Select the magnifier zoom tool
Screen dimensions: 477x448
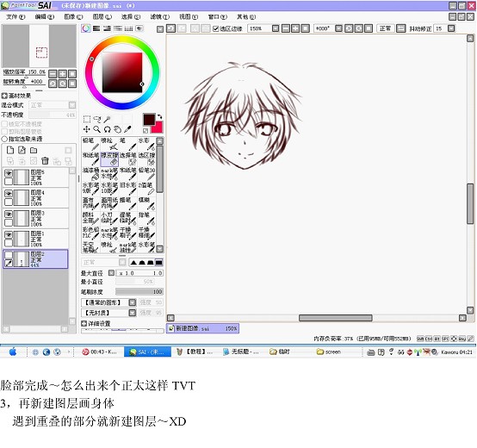pos(97,129)
